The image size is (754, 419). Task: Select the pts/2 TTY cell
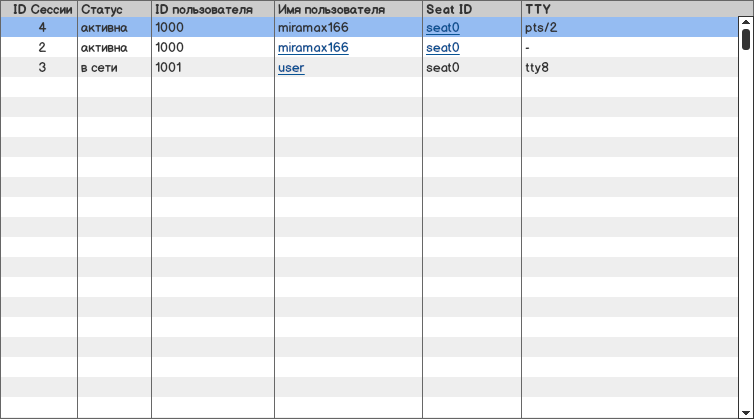[541, 28]
